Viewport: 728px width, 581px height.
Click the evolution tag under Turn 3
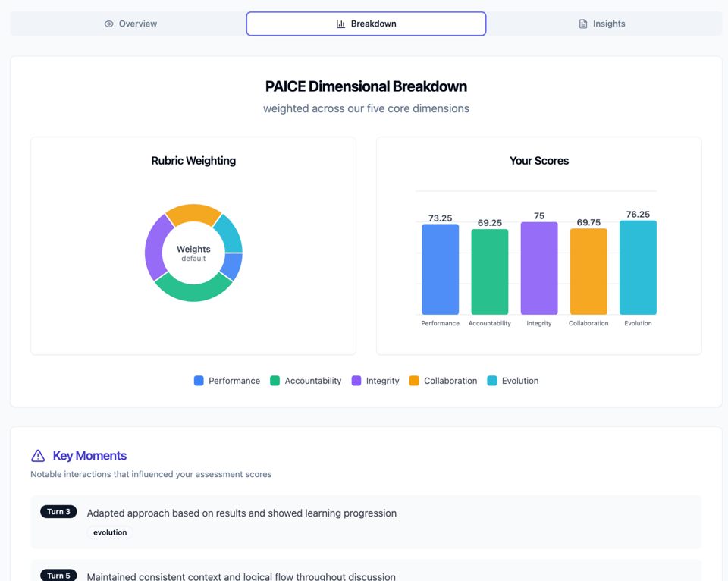pyautogui.click(x=110, y=532)
